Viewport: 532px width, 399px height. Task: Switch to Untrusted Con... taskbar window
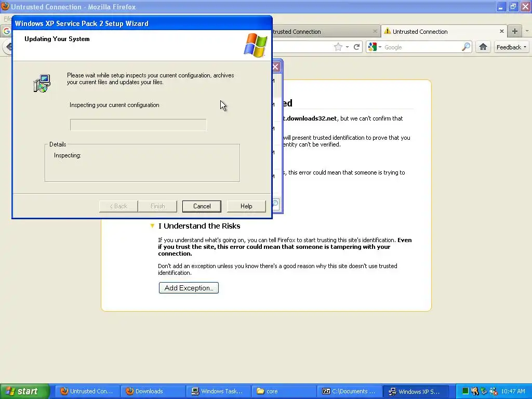(87, 391)
